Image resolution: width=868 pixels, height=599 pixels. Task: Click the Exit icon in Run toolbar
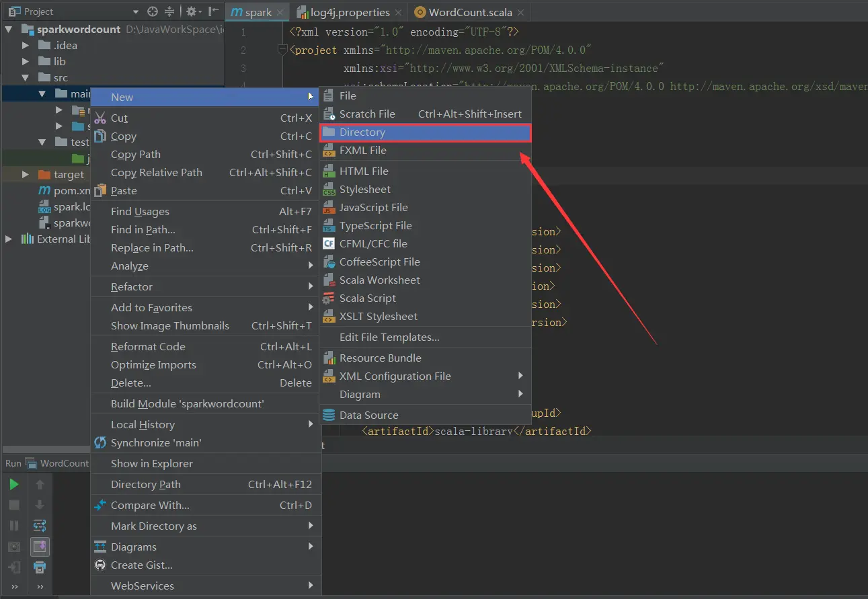[x=14, y=567]
